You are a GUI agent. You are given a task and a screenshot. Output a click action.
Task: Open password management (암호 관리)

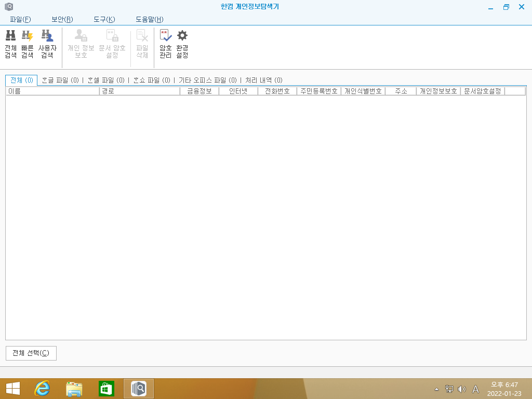coord(166,44)
